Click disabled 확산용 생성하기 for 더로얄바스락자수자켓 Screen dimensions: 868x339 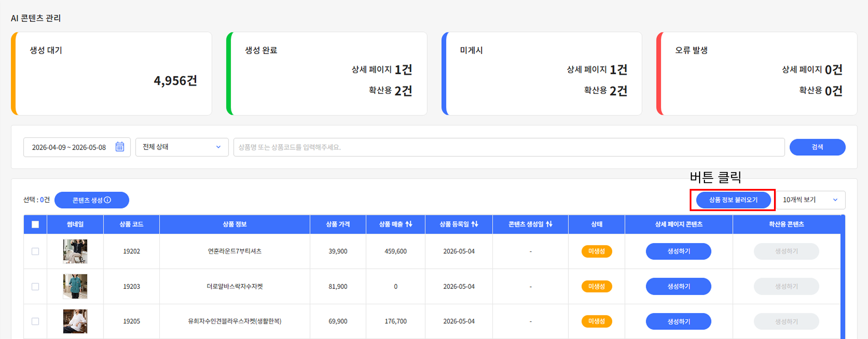[786, 287]
